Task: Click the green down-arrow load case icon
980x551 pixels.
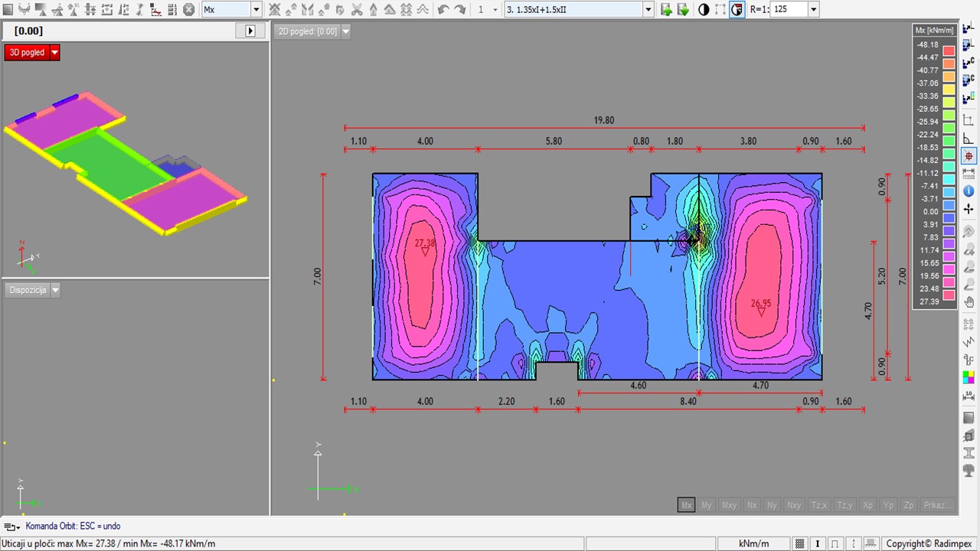Action: pyautogui.click(x=683, y=10)
